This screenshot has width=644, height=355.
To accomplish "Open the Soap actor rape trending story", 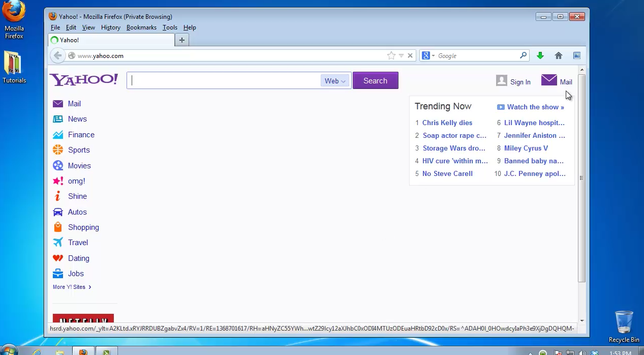I will coord(454,135).
